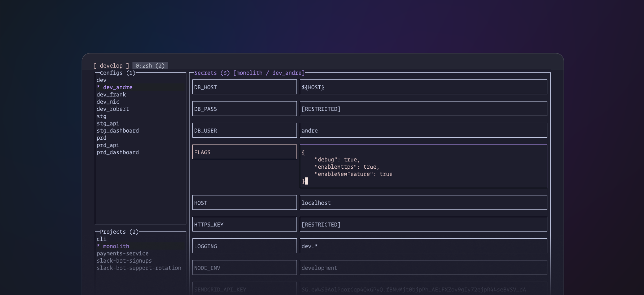Select the active dev_andre config
The image size is (644, 295).
click(x=118, y=87)
